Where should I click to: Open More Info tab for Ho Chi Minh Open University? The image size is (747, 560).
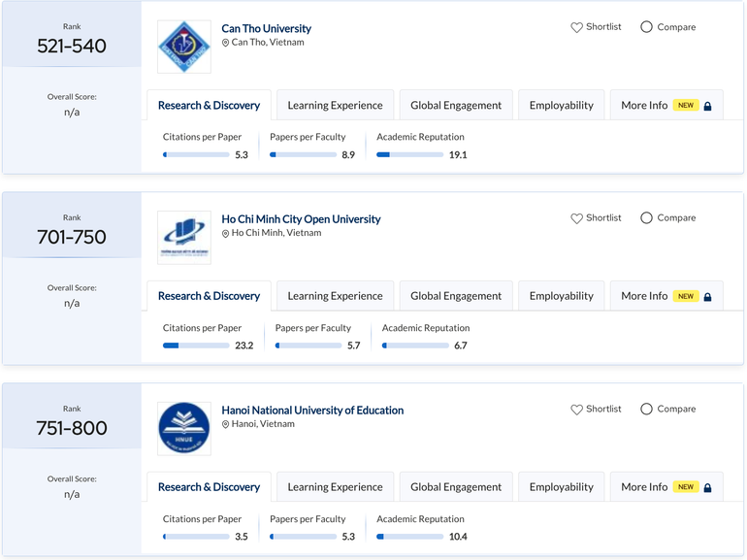(666, 296)
